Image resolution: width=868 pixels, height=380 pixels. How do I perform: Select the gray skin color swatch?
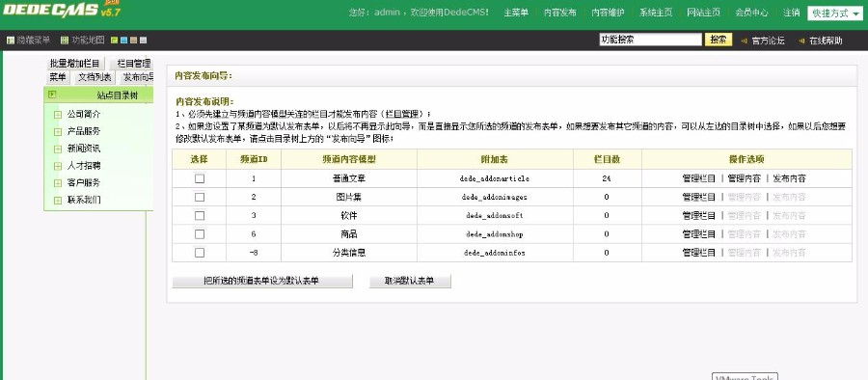pyautogui.click(x=143, y=40)
